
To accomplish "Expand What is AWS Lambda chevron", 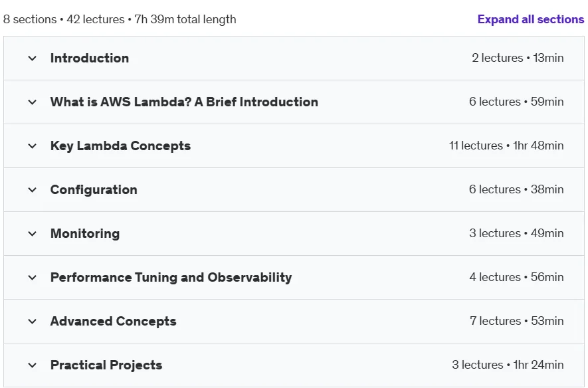I will point(33,102).
